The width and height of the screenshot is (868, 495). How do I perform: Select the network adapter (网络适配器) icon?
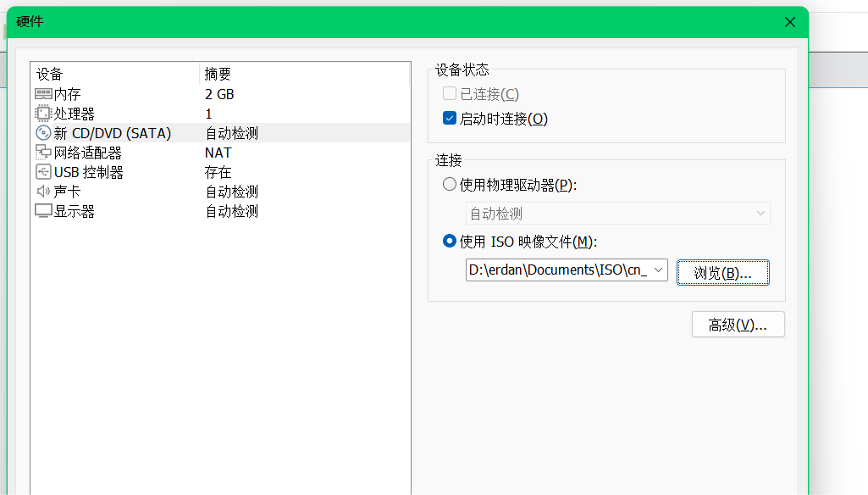click(x=43, y=153)
